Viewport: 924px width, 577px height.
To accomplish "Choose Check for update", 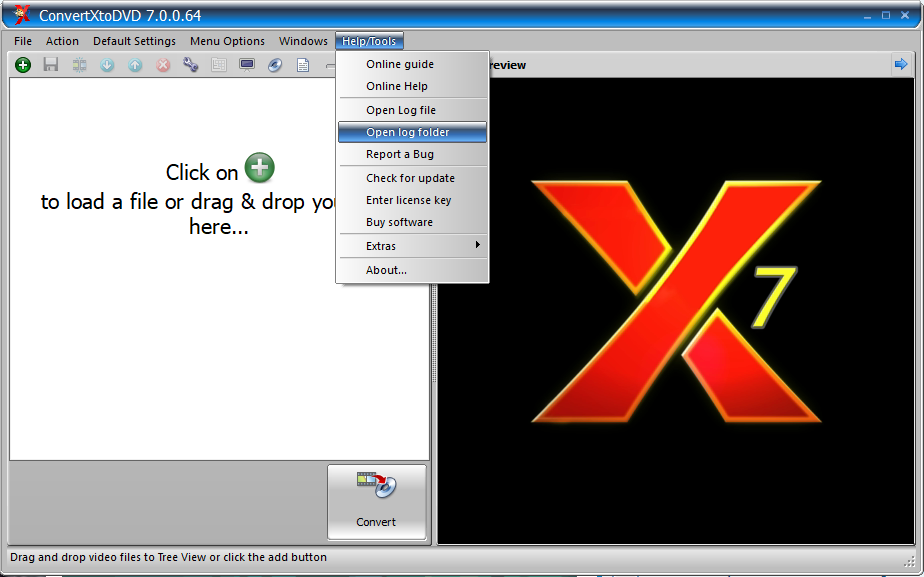I will (412, 178).
